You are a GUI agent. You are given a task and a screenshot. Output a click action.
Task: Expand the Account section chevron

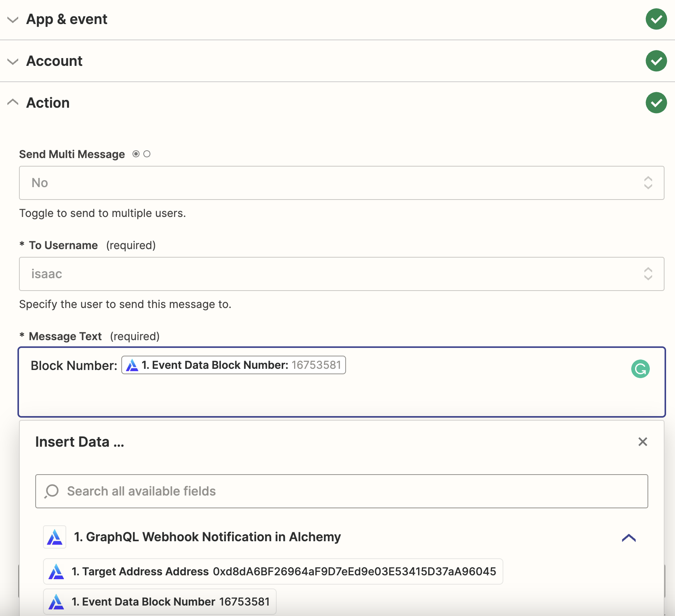[x=13, y=61]
